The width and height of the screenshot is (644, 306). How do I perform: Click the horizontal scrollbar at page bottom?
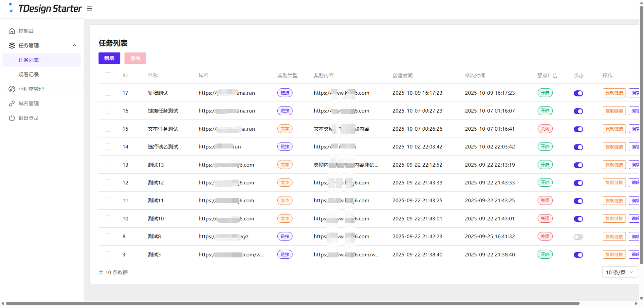coord(292,303)
